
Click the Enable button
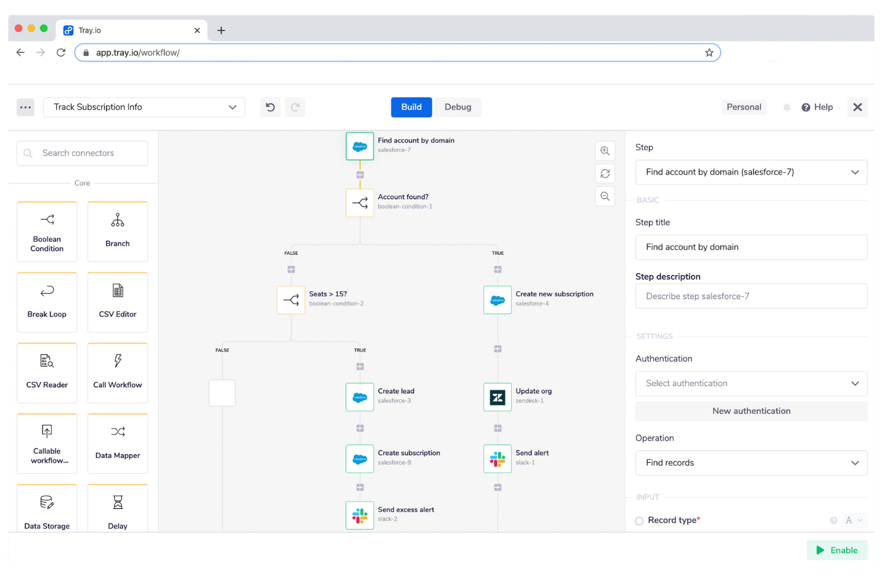tap(837, 550)
